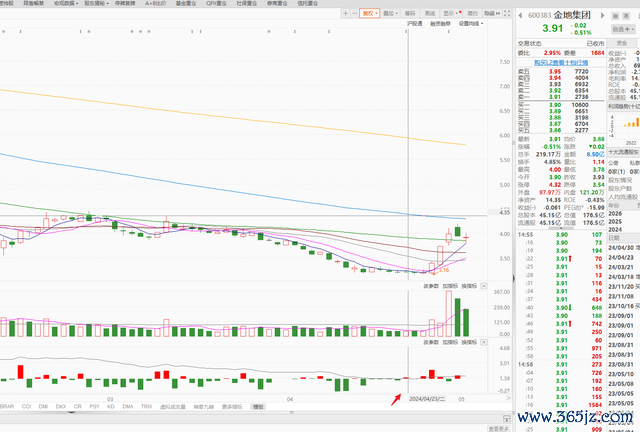Toggle the 沪股通 overlay
Image resolution: width=640 pixels, height=432 pixels.
click(x=417, y=23)
